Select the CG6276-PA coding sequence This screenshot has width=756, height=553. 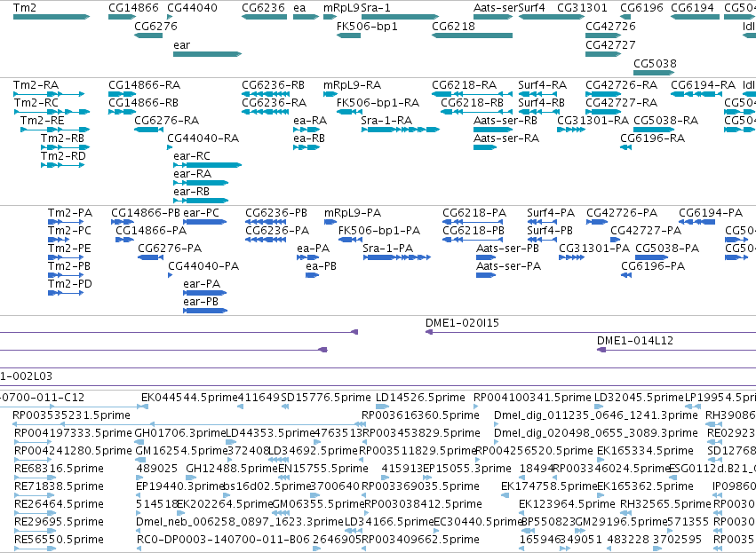click(150, 257)
